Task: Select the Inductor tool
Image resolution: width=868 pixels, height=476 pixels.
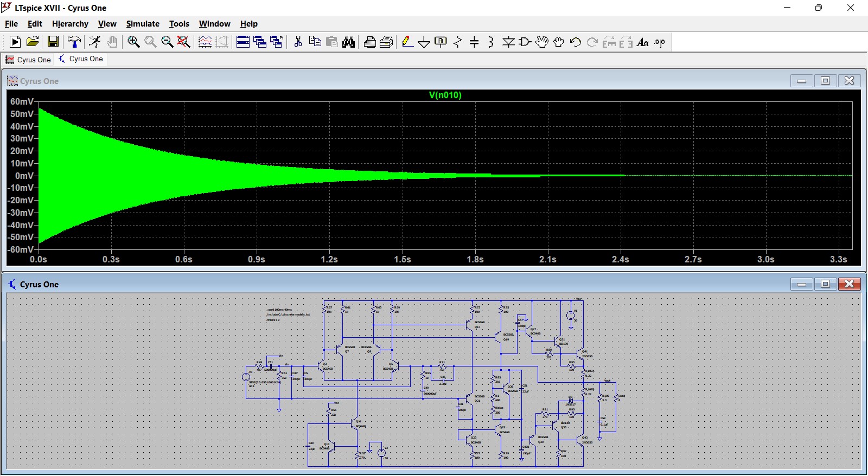Action: pos(491,42)
